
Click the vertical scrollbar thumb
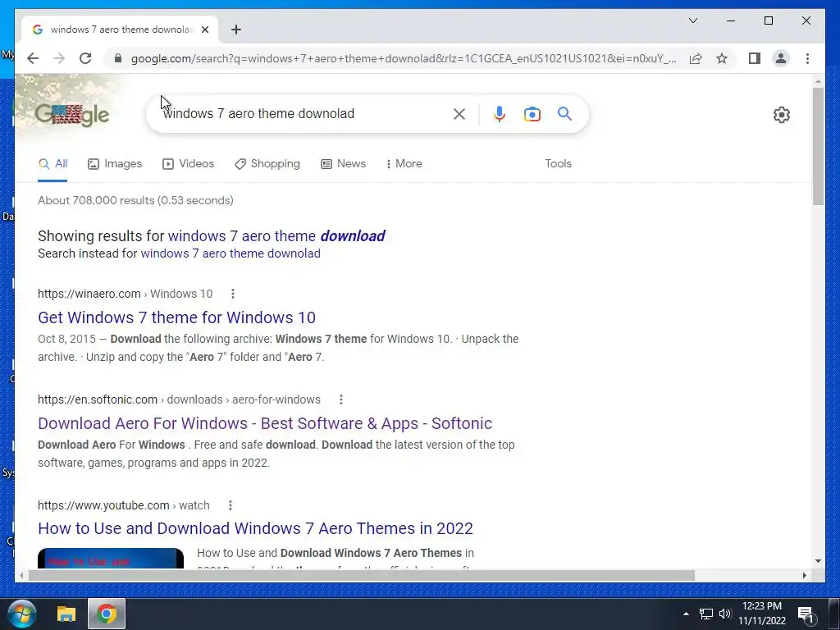[818, 146]
